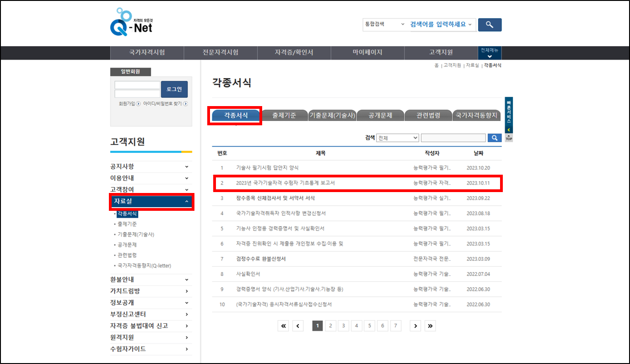Switch to the 공개문제 tab

point(380,115)
